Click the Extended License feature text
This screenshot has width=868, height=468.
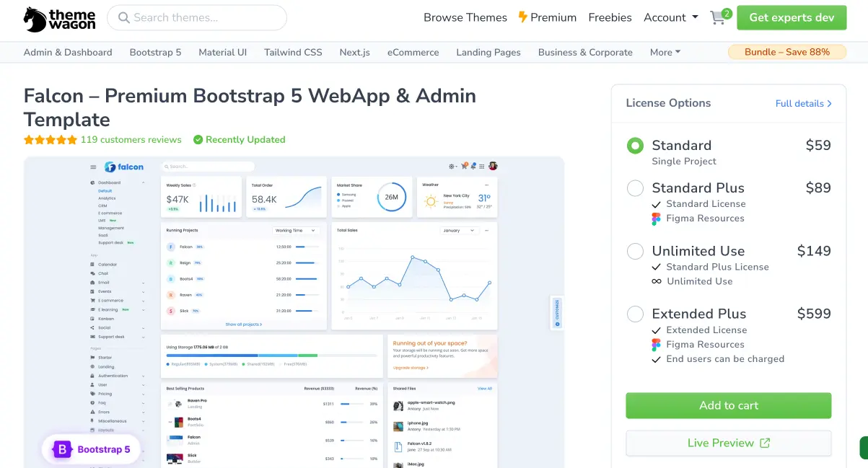706,330
